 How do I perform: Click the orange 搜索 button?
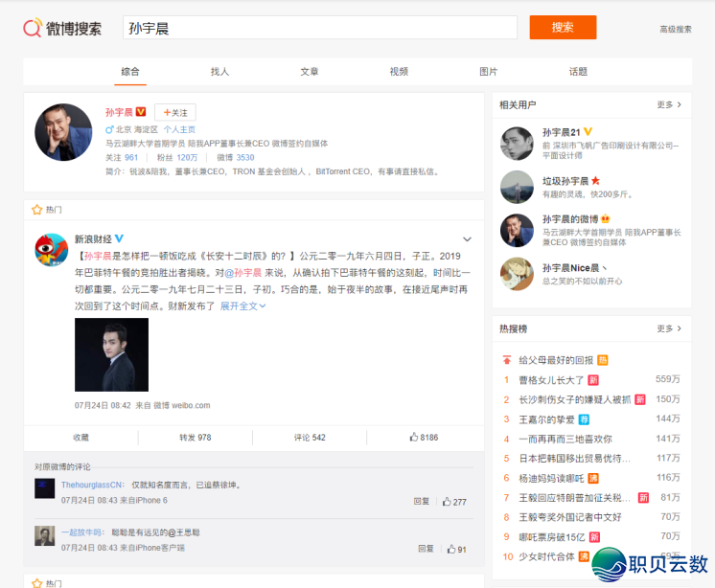click(563, 28)
